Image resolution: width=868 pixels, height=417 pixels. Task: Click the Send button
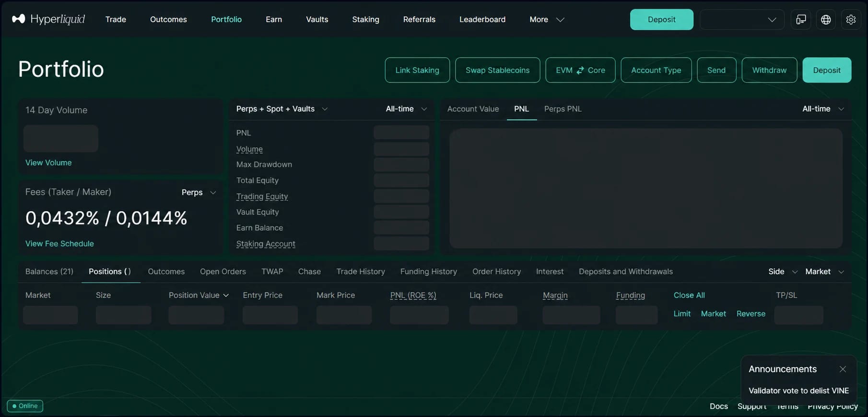coord(716,70)
